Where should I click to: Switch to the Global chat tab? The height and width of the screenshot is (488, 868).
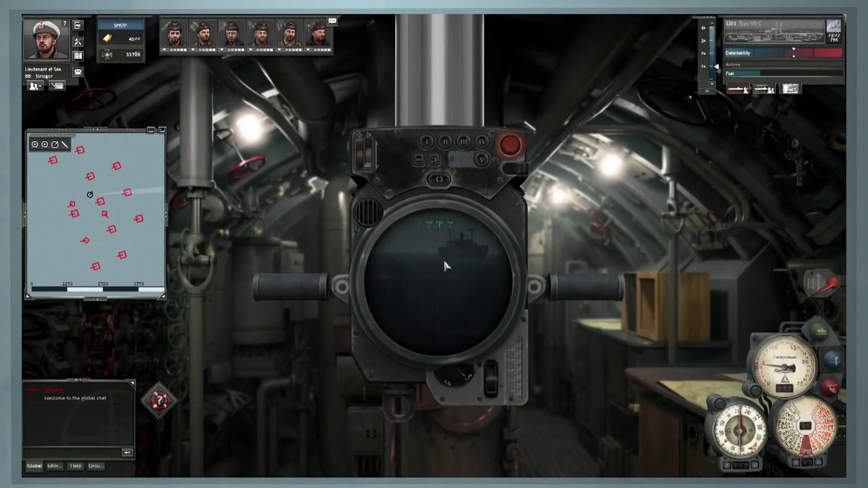(x=34, y=466)
